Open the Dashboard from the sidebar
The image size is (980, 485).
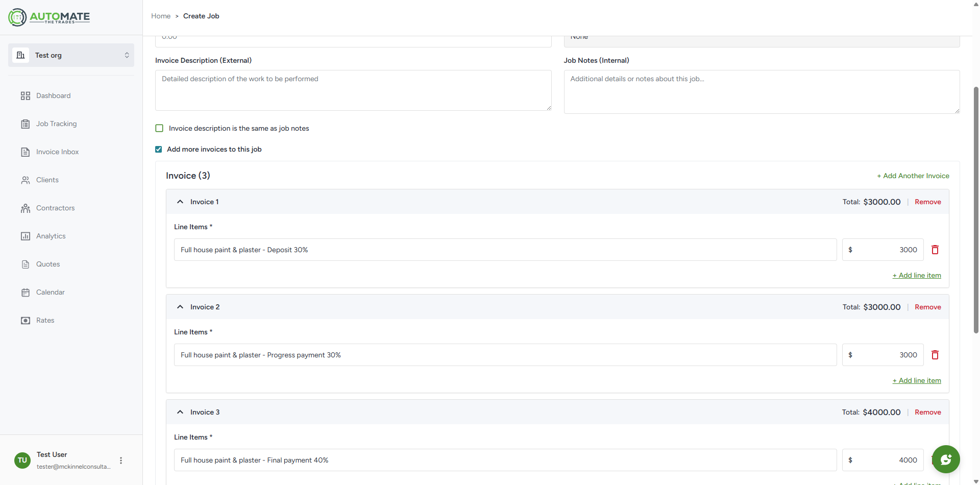click(x=53, y=95)
